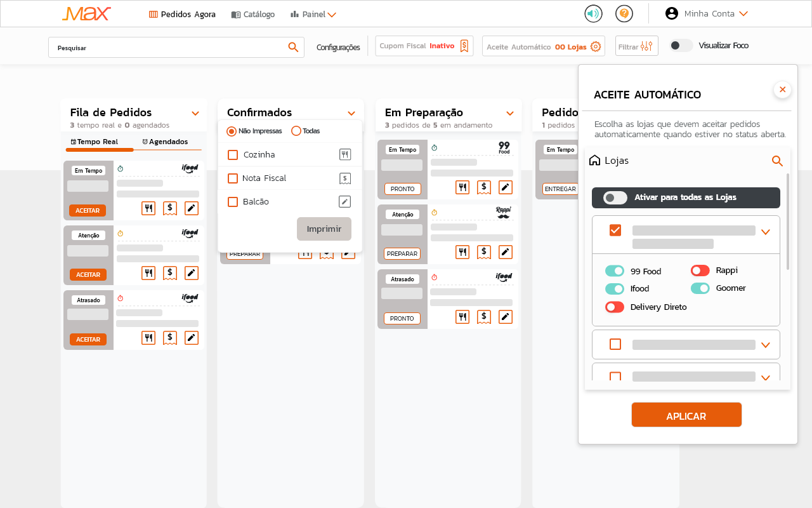Open Aceite Automático gear icon
This screenshot has width=812, height=508.
[595, 46]
